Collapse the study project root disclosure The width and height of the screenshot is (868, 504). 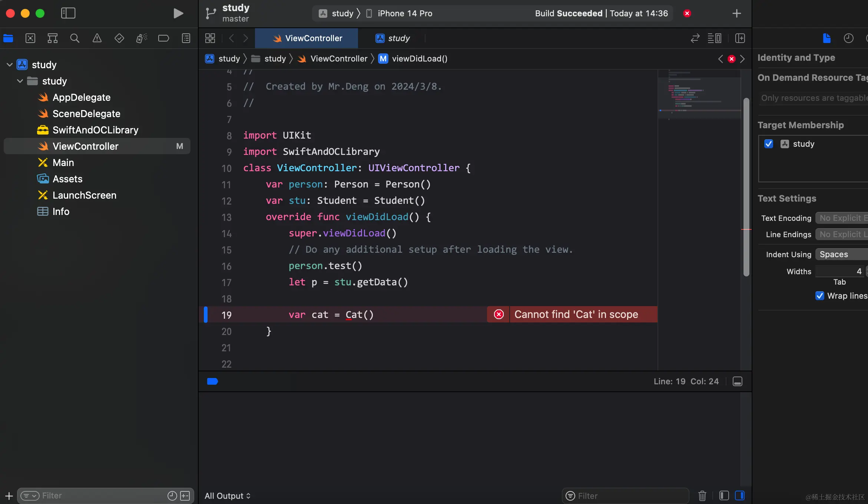[x=10, y=65]
